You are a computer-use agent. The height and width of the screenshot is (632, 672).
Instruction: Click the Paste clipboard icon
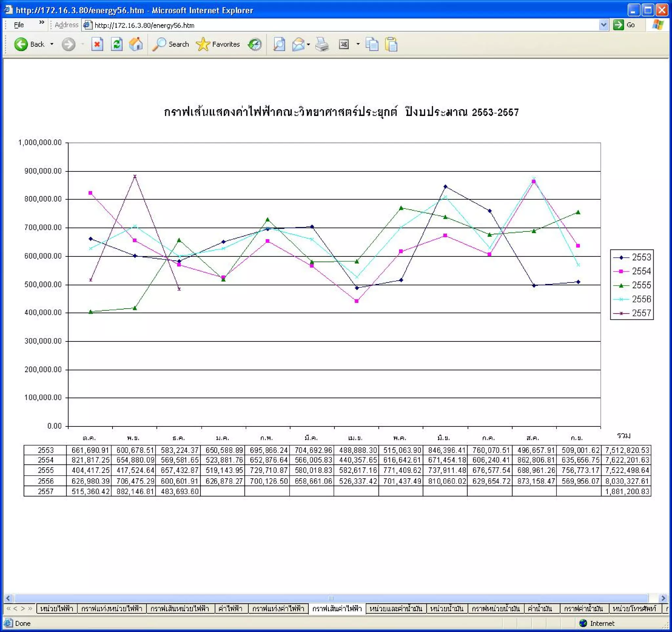(x=391, y=44)
